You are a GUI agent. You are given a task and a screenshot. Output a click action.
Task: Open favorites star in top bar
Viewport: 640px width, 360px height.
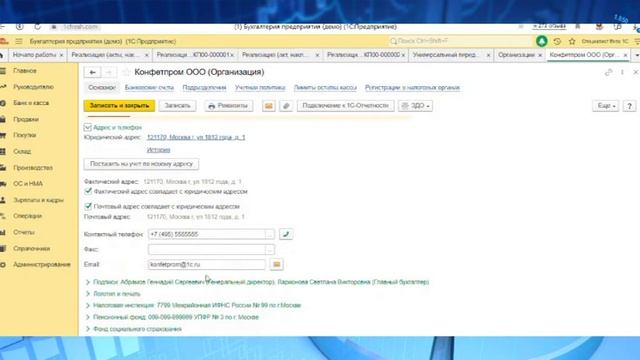point(572,41)
